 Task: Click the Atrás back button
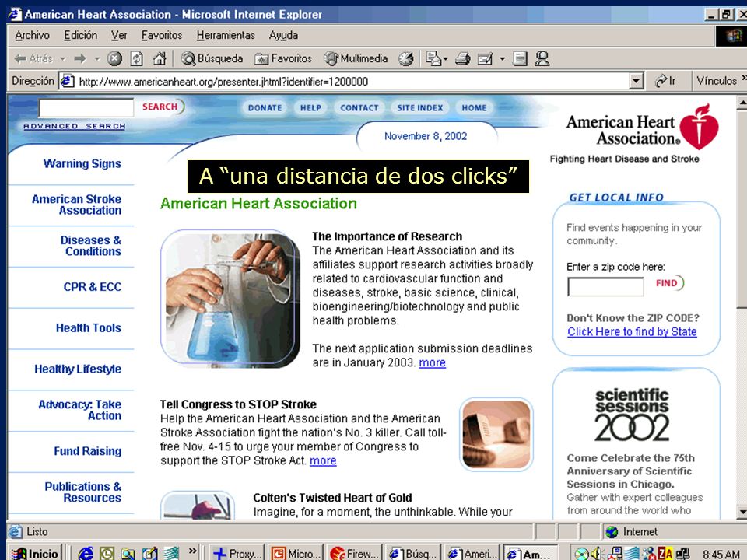pyautogui.click(x=33, y=58)
